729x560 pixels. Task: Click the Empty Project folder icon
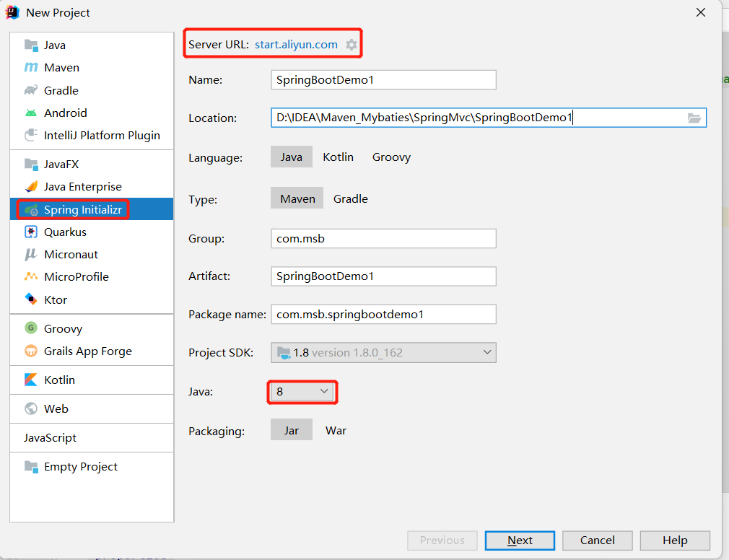[31, 466]
